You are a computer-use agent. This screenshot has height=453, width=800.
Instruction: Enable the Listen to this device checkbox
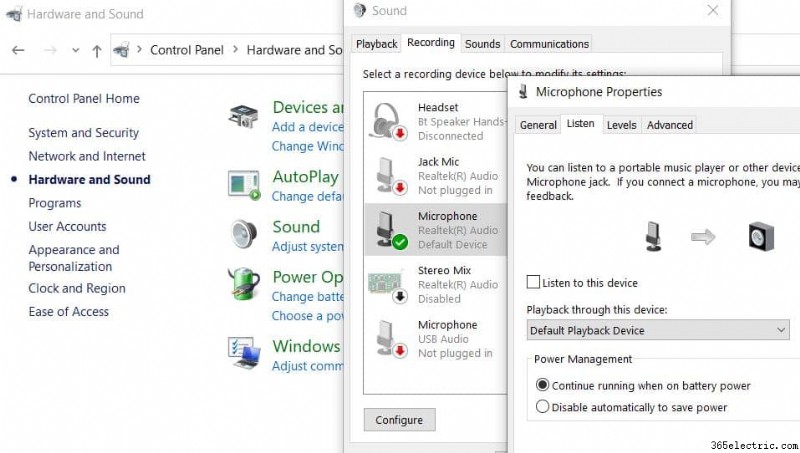(533, 282)
